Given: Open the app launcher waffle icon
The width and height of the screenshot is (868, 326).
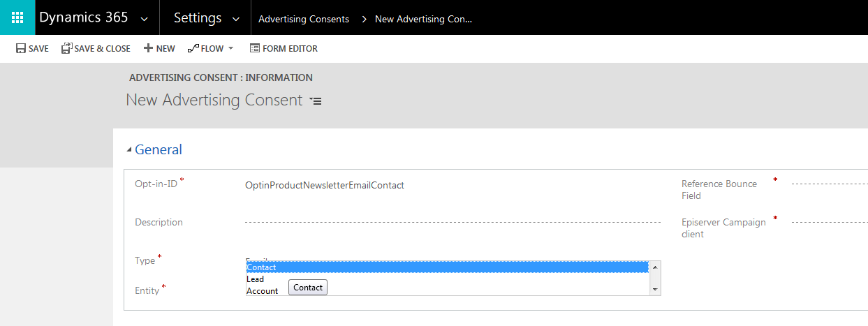Looking at the screenshot, I should click(17, 17).
